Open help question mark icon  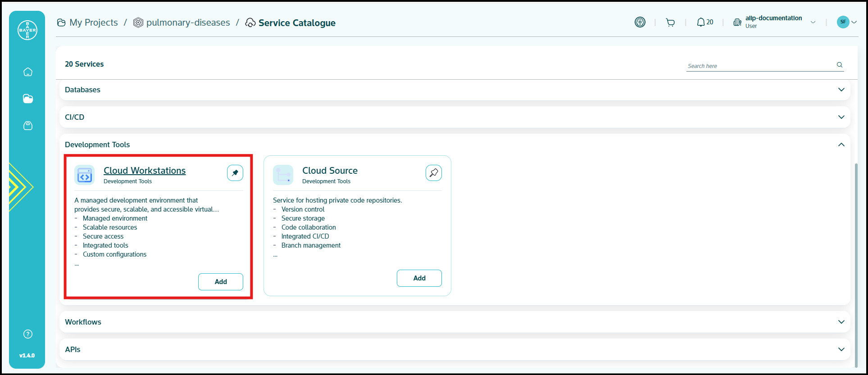pyautogui.click(x=28, y=334)
